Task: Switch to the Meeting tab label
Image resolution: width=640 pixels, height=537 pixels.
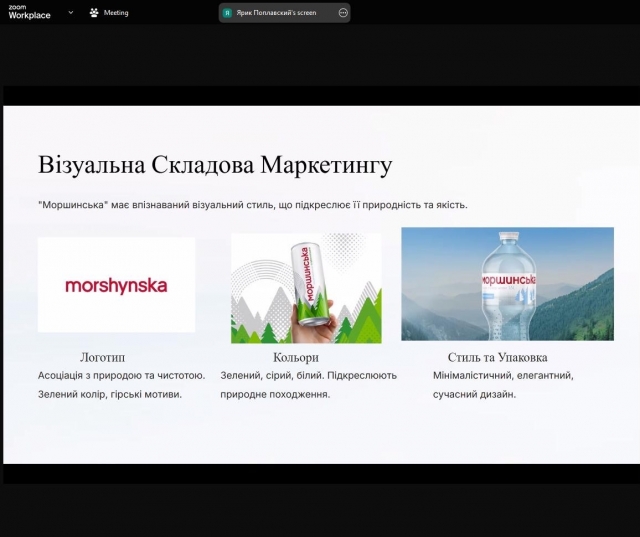Action: [116, 13]
